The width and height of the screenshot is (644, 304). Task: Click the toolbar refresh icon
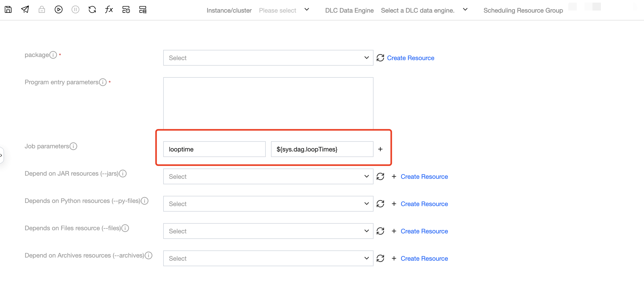92,10
